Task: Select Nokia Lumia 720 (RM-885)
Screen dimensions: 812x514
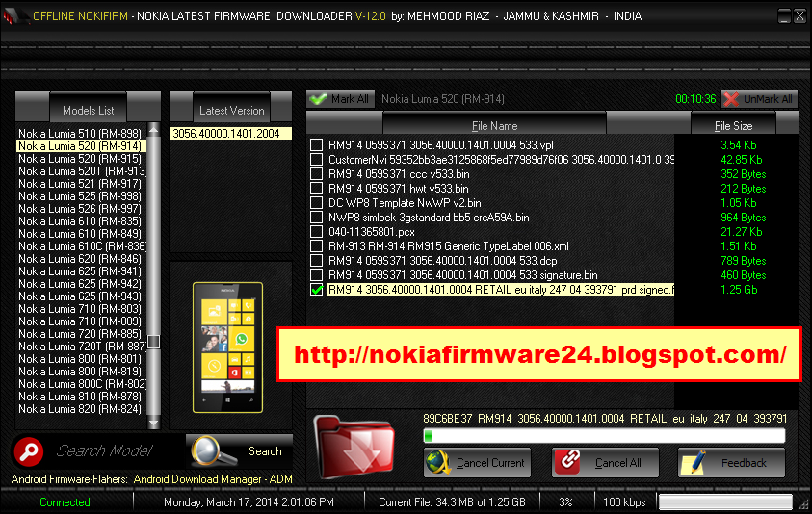Action: (x=80, y=334)
